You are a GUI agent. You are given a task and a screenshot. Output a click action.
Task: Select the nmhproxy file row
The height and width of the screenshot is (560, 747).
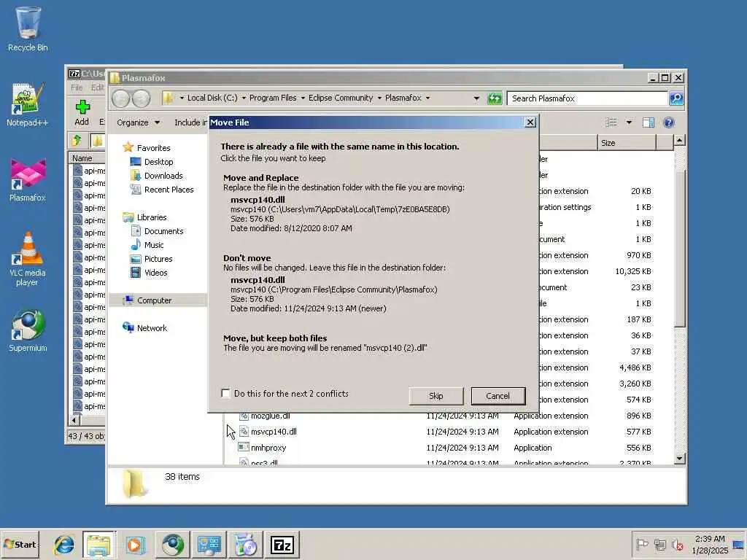pos(446,448)
